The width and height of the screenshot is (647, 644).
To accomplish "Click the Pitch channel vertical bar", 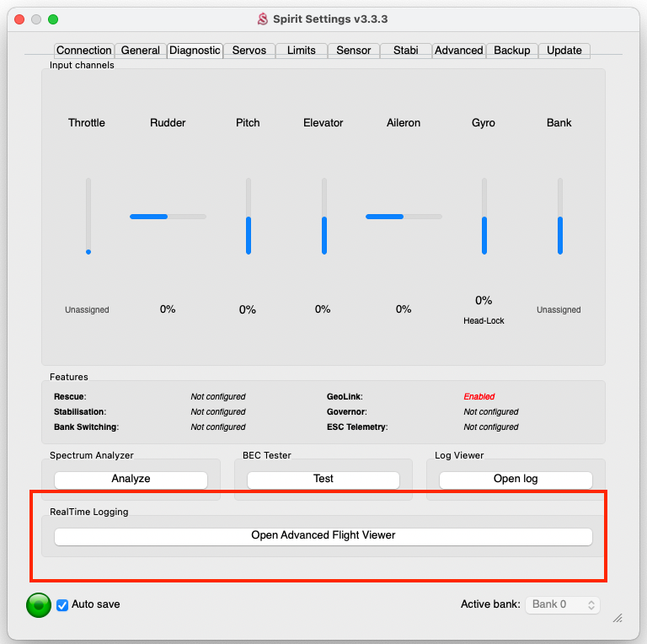I will (x=248, y=217).
